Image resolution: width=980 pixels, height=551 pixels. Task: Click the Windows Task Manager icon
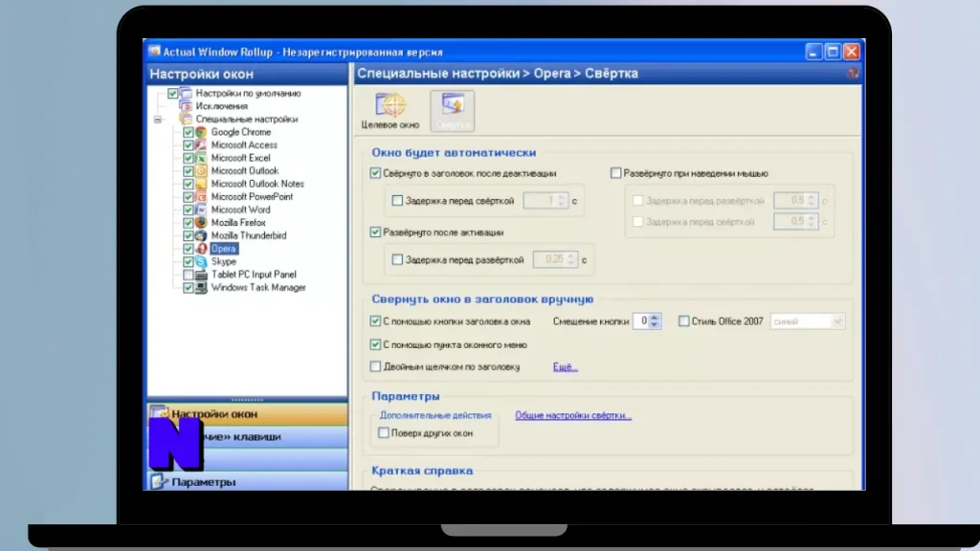pos(201,287)
